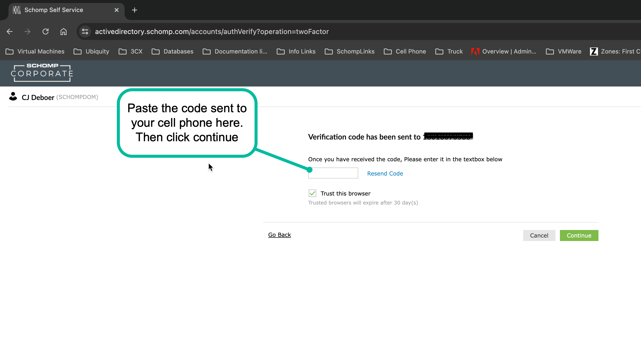
Task: Expand the Databases bookmark folder
Action: pos(173,51)
